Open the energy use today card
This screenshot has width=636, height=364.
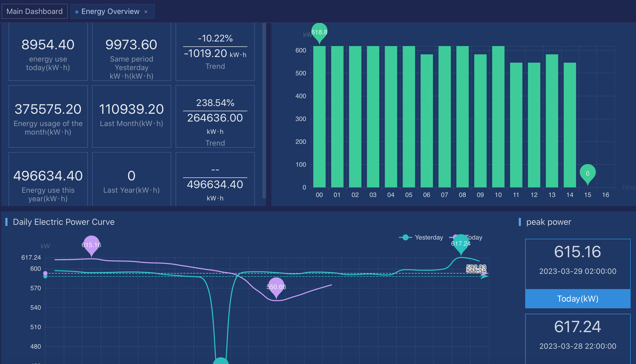tap(48, 52)
